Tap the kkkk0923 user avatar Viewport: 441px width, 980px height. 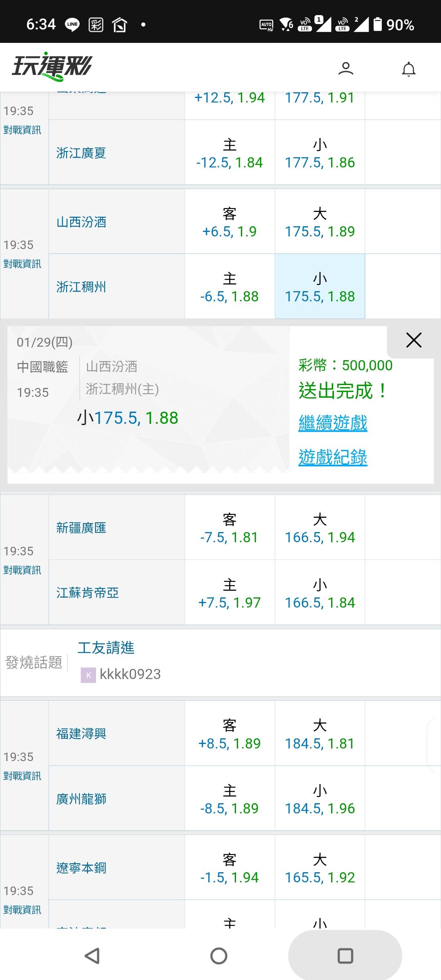coord(88,675)
